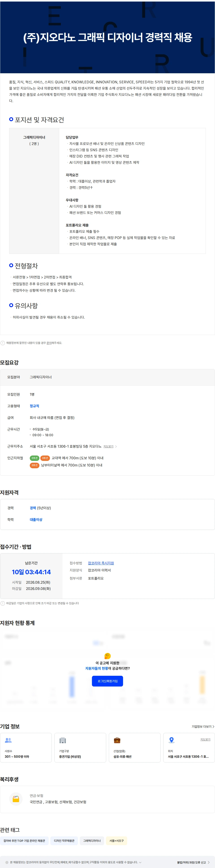The width and height of the screenshot is (215, 868).
Task: Click the 중견기업 (비상장) text
Action: pyautogui.click(x=70, y=757)
